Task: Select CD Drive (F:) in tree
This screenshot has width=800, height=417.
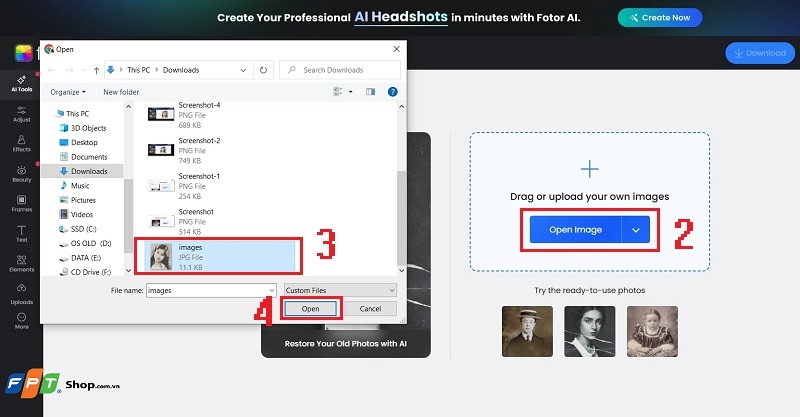Action: click(91, 272)
